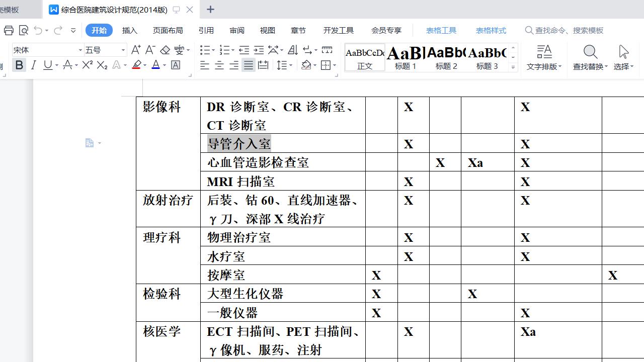Apply distributed alignment
Viewport: 644px width, 362px height.
(x=263, y=65)
